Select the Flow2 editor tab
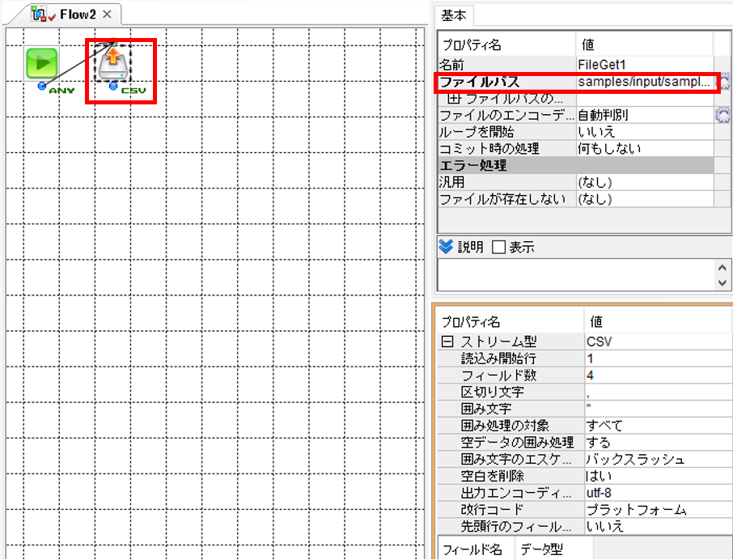The image size is (733, 560). [78, 15]
